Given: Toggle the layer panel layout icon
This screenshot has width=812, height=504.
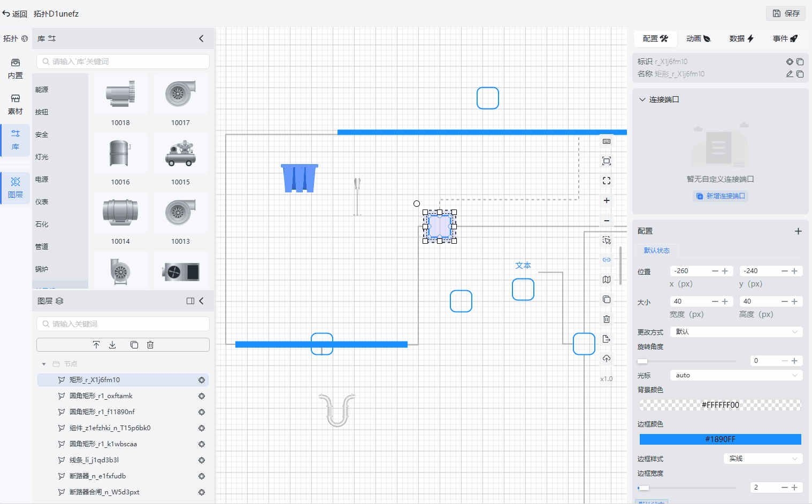Looking at the screenshot, I should 190,301.
